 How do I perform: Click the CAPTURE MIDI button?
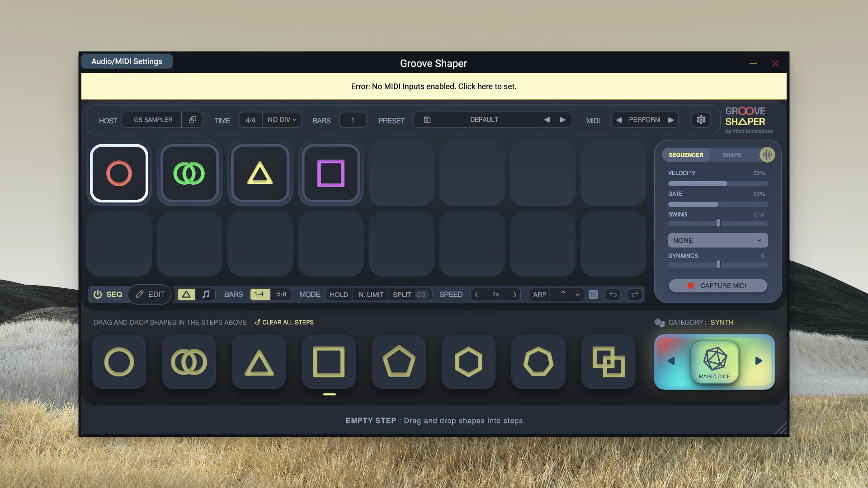718,285
